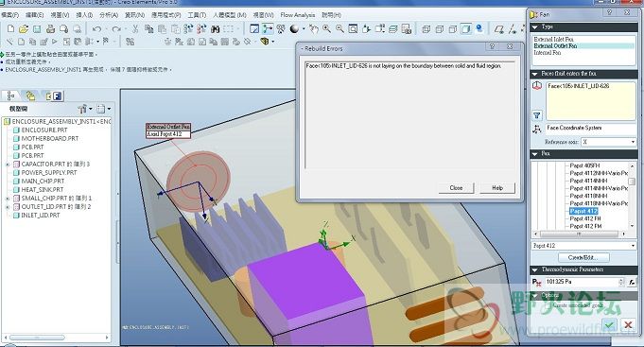Save the model with diskette icon

tap(37, 28)
